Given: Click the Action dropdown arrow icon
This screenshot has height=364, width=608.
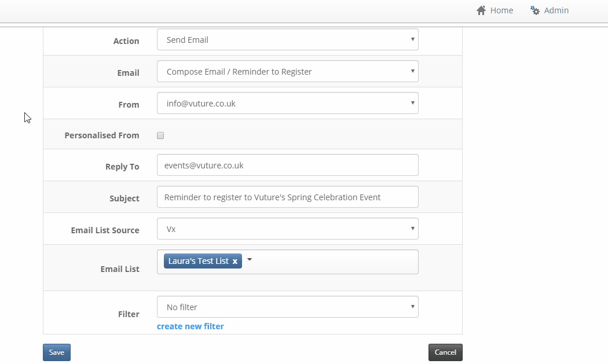Looking at the screenshot, I should [412, 39].
